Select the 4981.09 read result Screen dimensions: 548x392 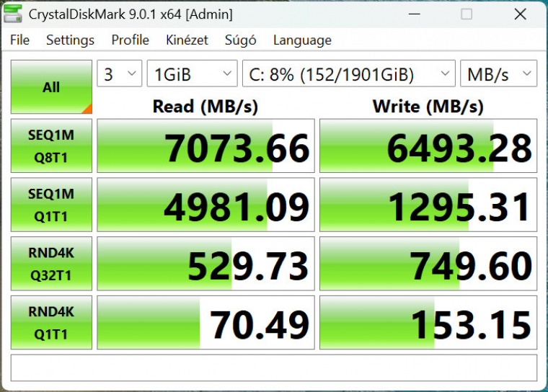(x=205, y=205)
